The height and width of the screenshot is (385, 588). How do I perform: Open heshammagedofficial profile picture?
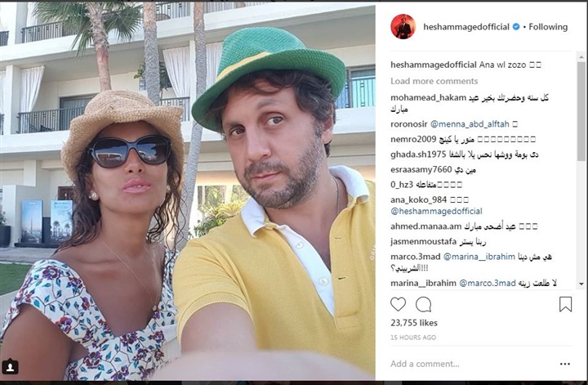(403, 27)
